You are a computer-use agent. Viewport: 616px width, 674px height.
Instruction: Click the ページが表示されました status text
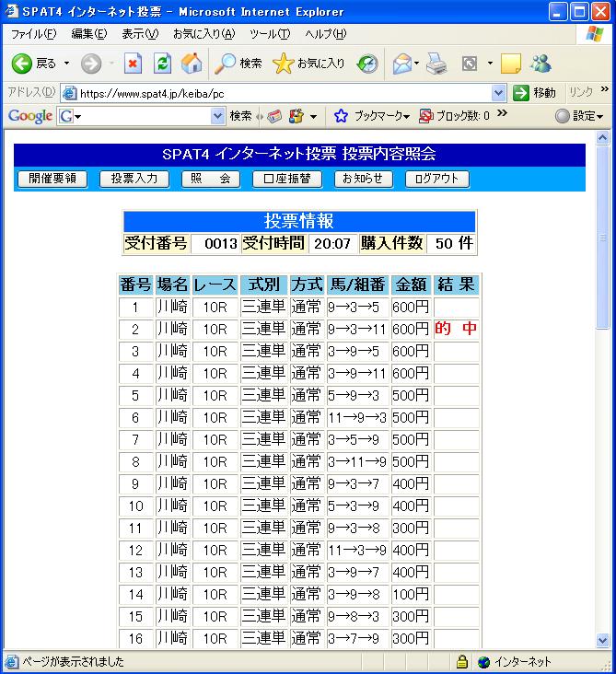[73, 661]
